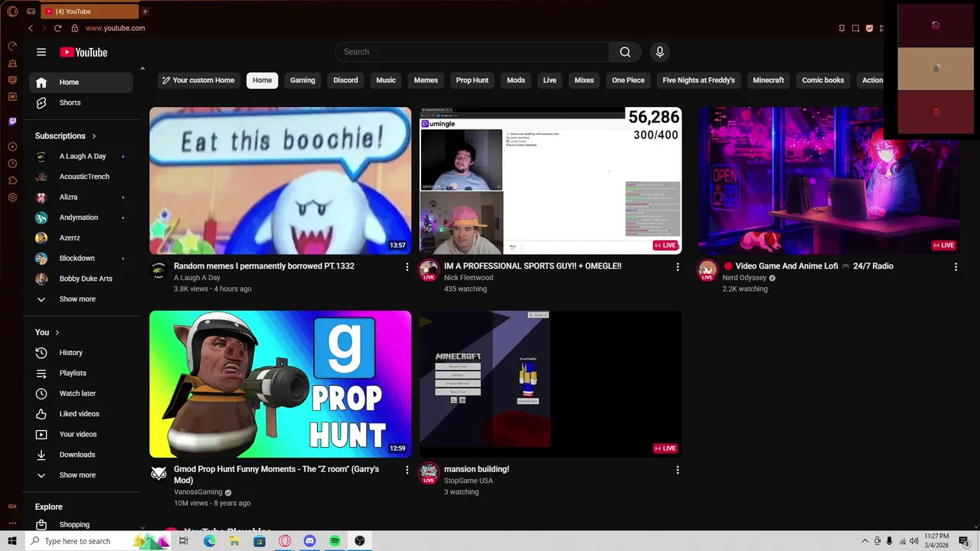Take a snapshot with the capture icon
The image size is (980, 551).
click(x=855, y=28)
